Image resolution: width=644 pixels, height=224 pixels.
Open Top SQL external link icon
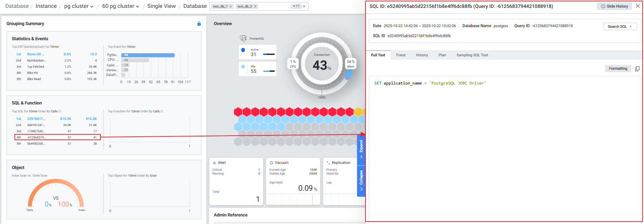point(60,111)
